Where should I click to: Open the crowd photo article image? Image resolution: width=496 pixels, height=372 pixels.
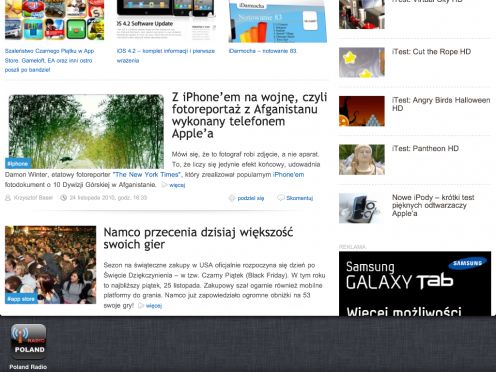tap(50, 265)
